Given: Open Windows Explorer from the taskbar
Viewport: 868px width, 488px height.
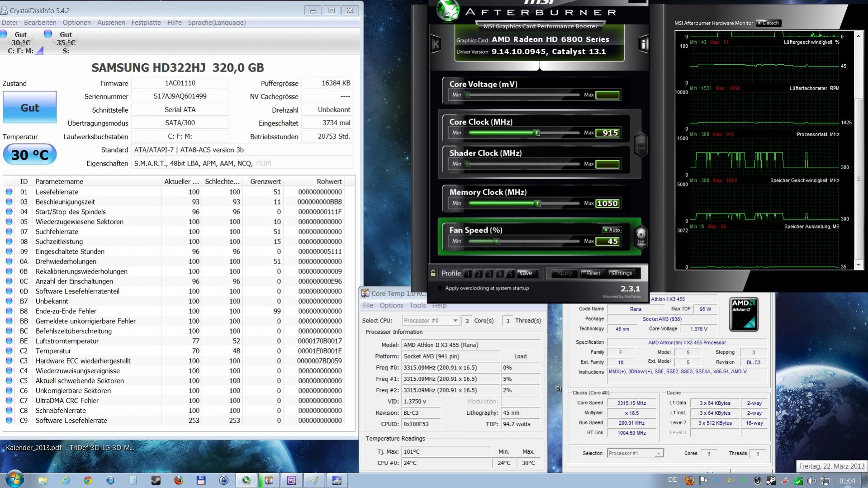Looking at the screenshot, I should click(43, 480).
